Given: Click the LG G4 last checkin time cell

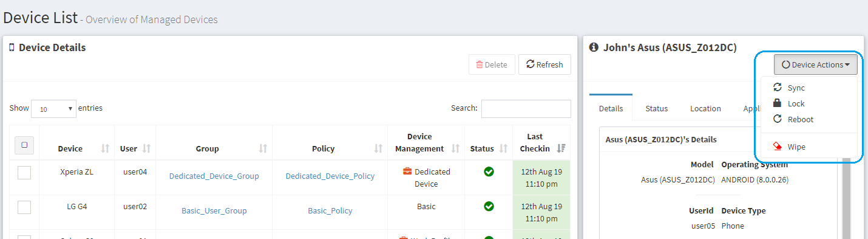Looking at the screenshot, I should click(541, 212).
